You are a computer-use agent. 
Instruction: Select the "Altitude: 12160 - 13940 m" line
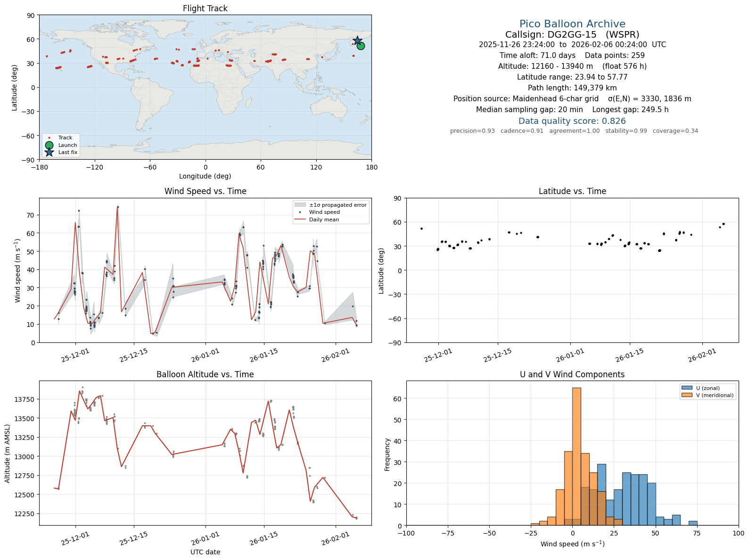tap(572, 66)
